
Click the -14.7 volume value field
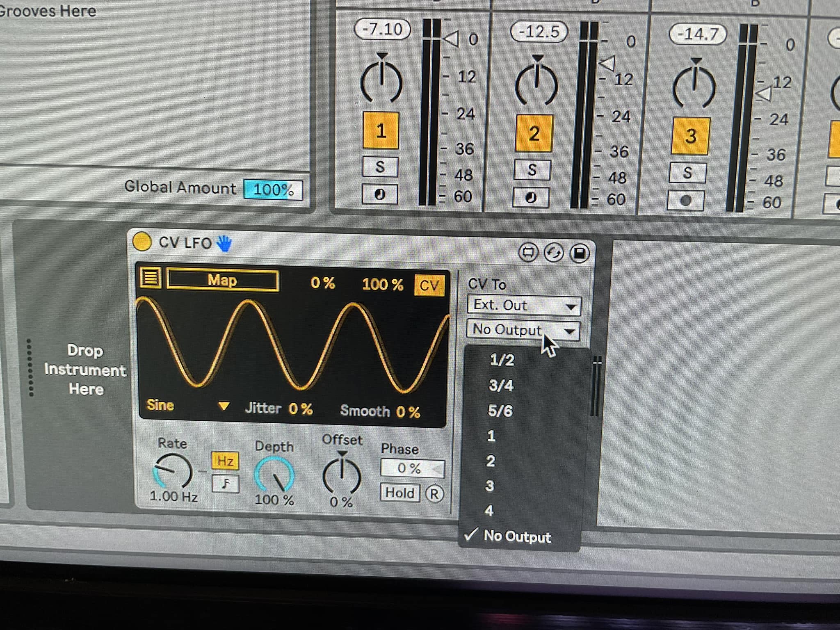[x=698, y=34]
